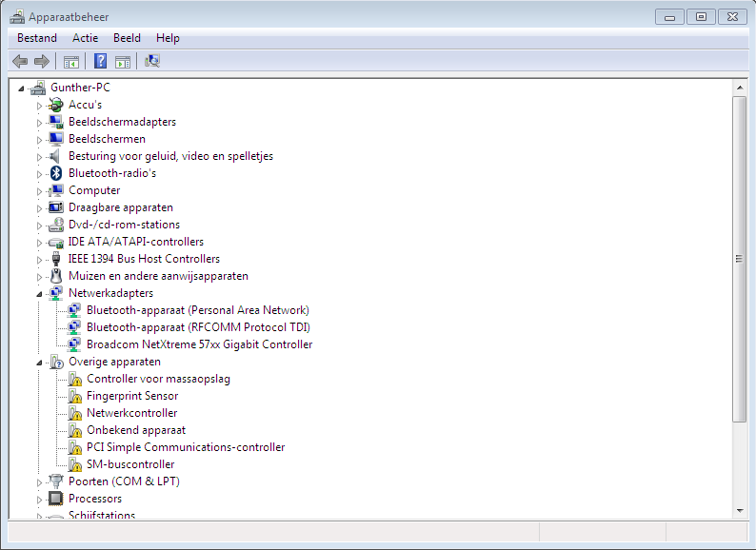Open the Beeld menu
756x550 pixels.
tap(127, 38)
